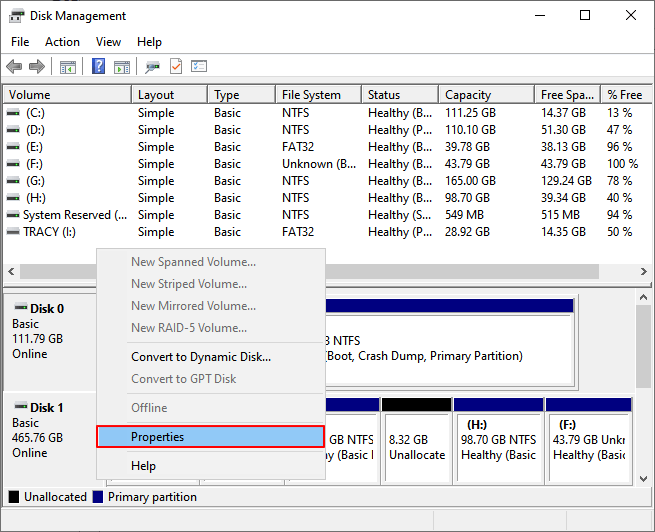Click Help in the context menu
655x532 pixels.
pyautogui.click(x=144, y=466)
